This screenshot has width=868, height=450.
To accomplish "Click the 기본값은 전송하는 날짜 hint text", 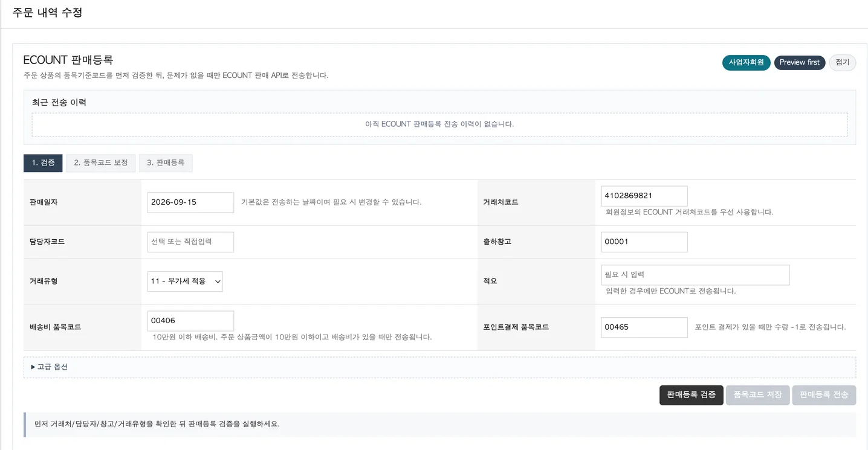I will coord(331,202).
